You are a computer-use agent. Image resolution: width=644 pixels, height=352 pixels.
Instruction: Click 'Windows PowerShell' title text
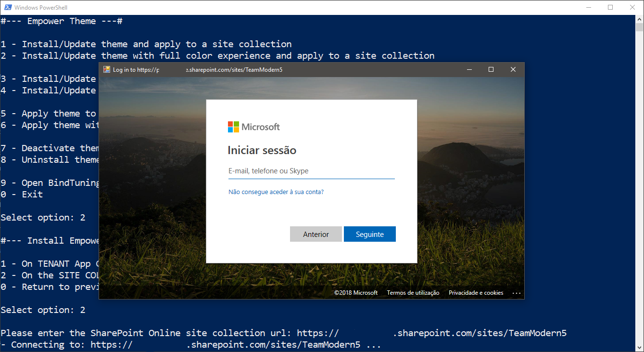[x=41, y=7]
